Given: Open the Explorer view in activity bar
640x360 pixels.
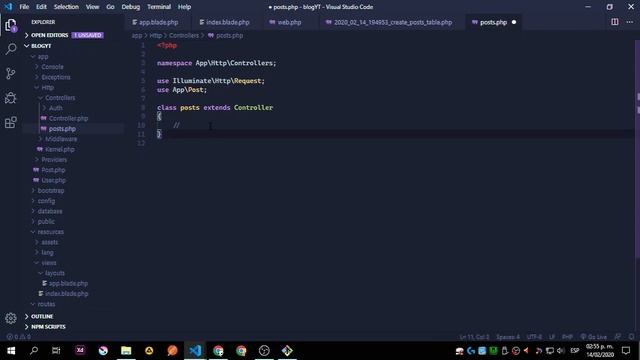Looking at the screenshot, I should [x=11, y=25].
